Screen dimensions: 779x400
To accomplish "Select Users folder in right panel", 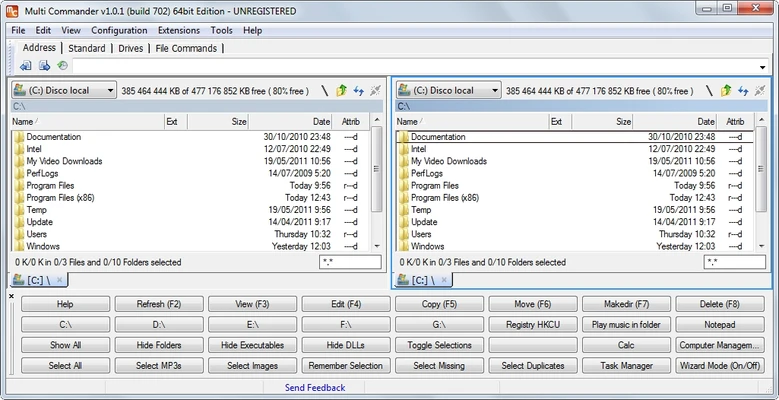I will (x=575, y=234).
